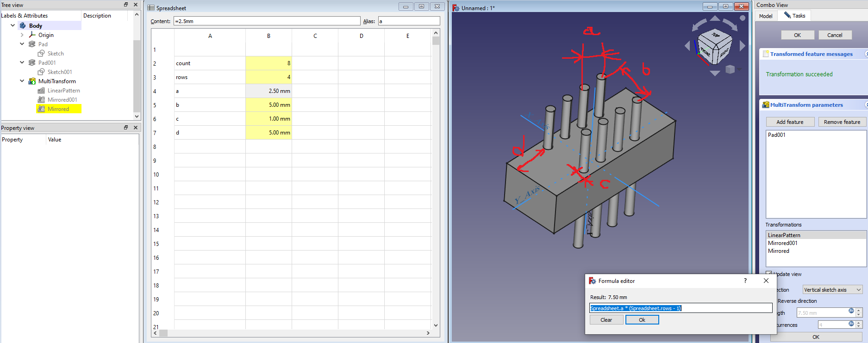Rotate view with cube's right arrow
The height and width of the screenshot is (343, 868).
tap(743, 46)
